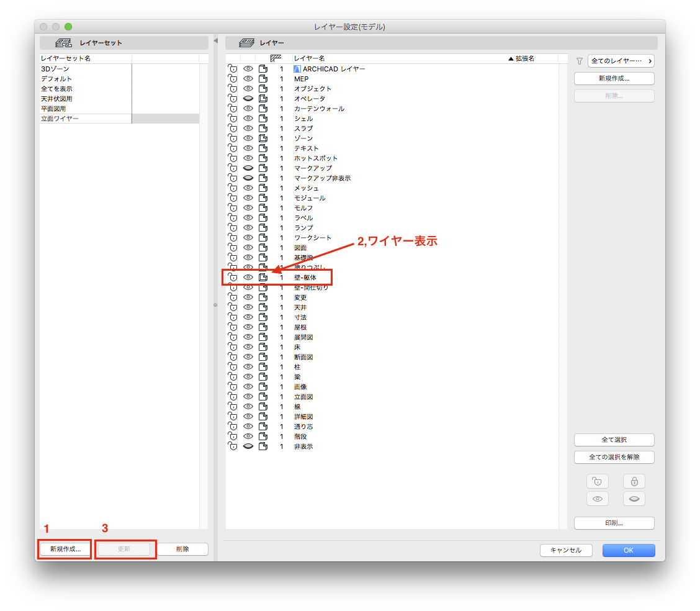Viewport: 700px width, 611px height.
Task: Toggle visibility eye of オペレータ layer
Action: [x=248, y=99]
